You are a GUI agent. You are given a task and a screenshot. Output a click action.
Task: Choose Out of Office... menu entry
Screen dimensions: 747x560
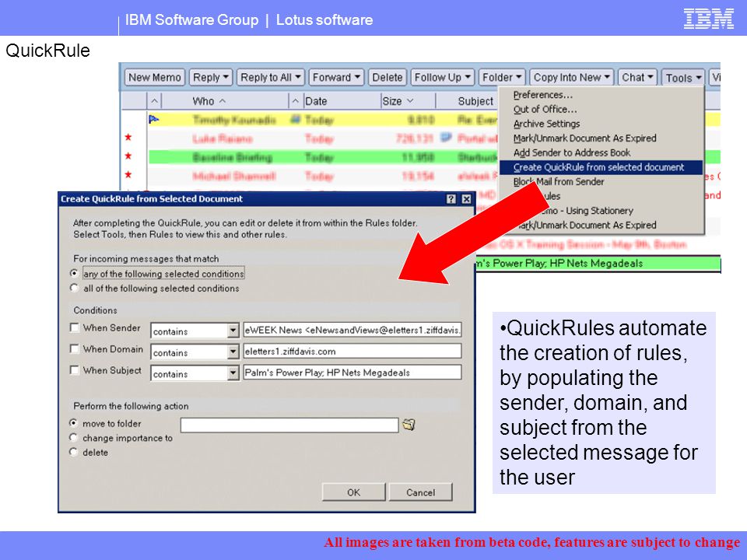pos(545,109)
